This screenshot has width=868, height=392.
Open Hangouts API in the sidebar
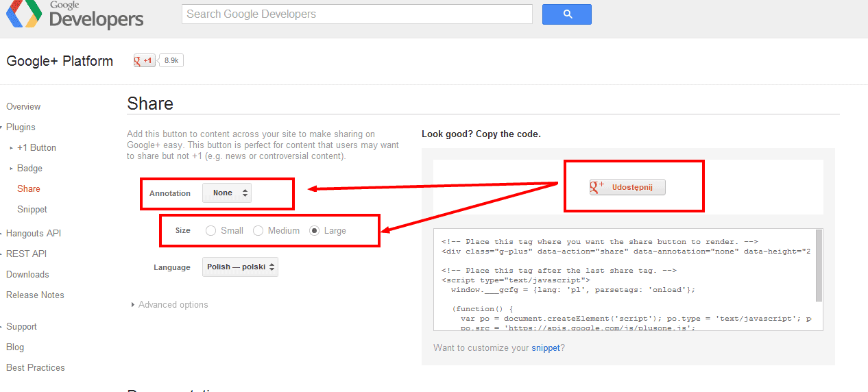pos(34,234)
